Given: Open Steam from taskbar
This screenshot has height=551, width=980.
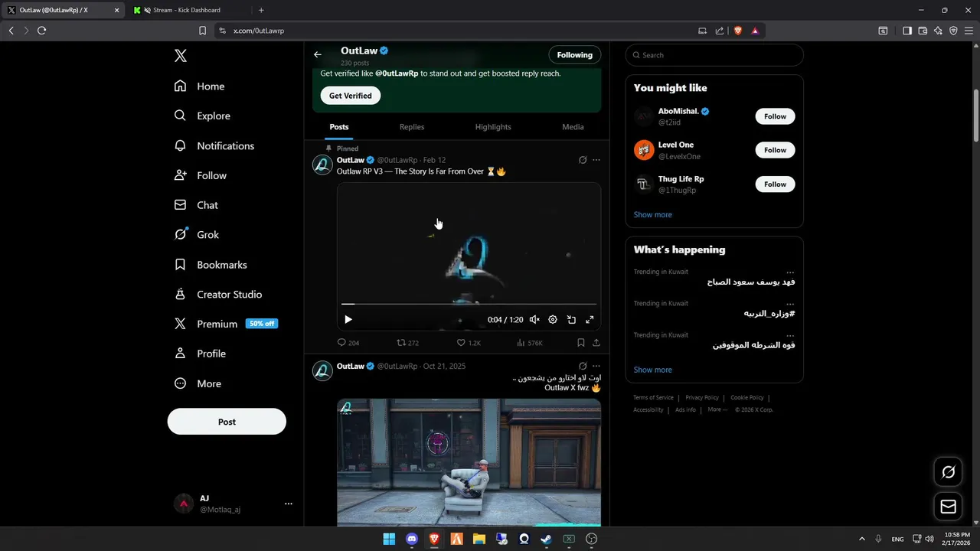Looking at the screenshot, I should tap(546, 539).
